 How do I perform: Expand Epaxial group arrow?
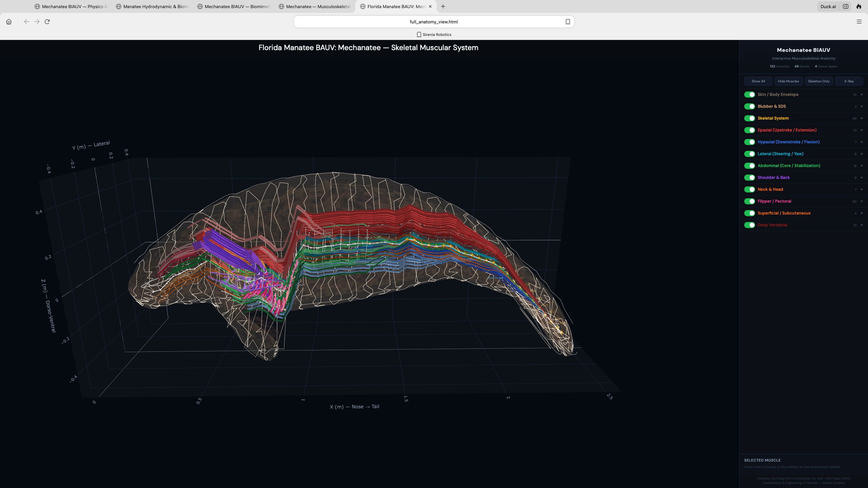862,130
